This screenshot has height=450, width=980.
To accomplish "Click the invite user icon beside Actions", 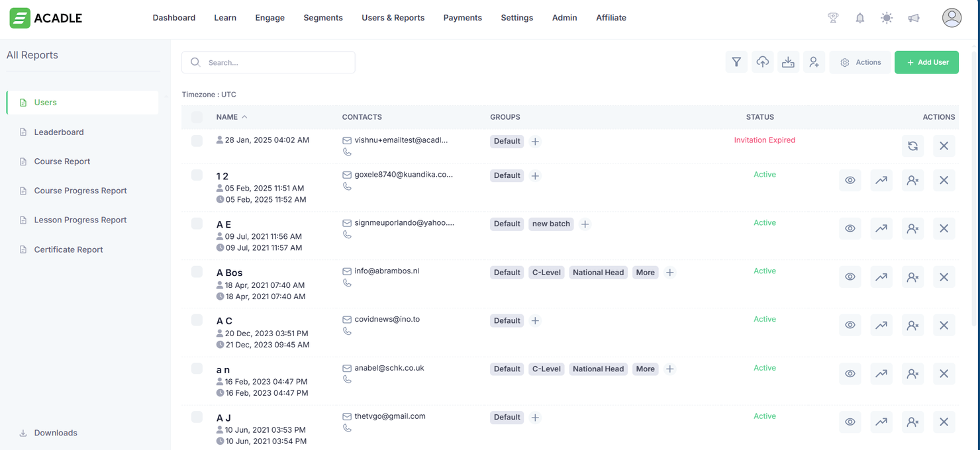I will 814,62.
